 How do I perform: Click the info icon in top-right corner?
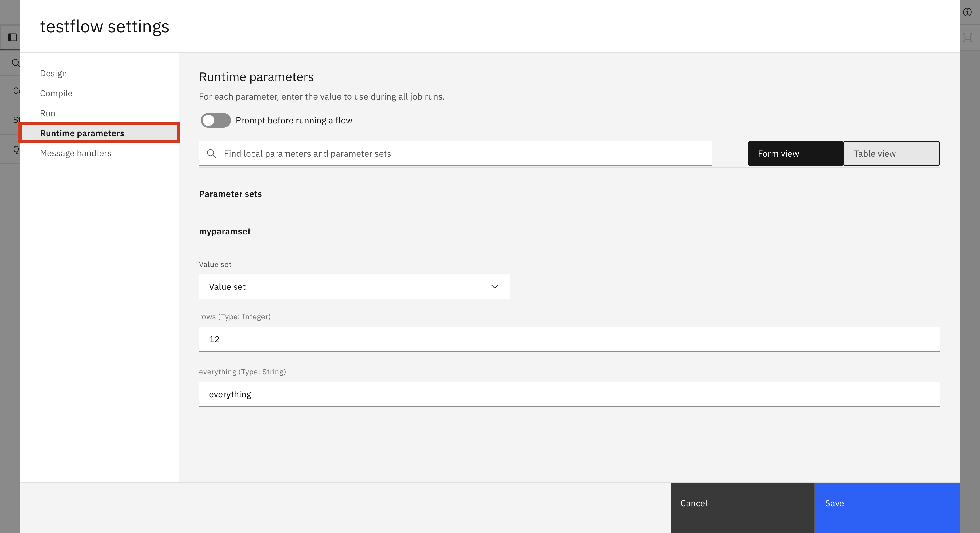point(967,12)
